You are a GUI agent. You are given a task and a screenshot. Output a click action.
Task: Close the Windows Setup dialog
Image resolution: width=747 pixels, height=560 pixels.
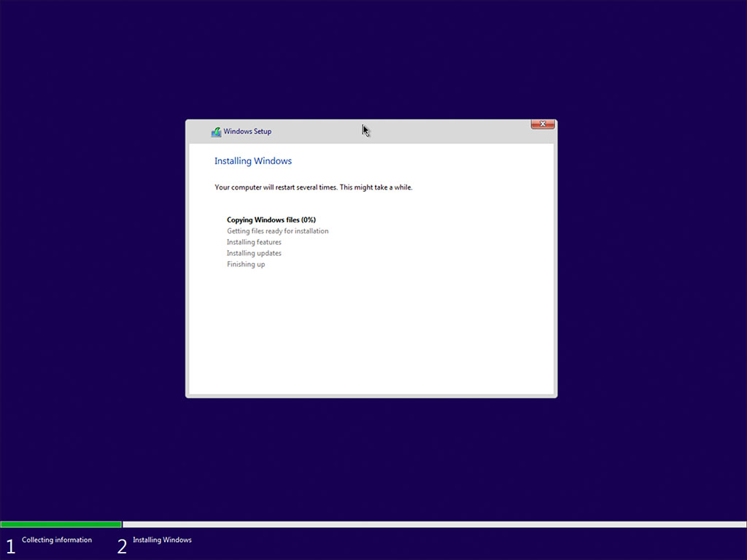point(543,124)
